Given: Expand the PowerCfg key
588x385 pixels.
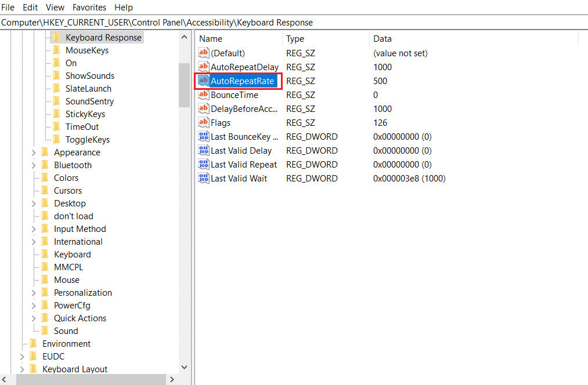Looking at the screenshot, I should pyautogui.click(x=33, y=305).
